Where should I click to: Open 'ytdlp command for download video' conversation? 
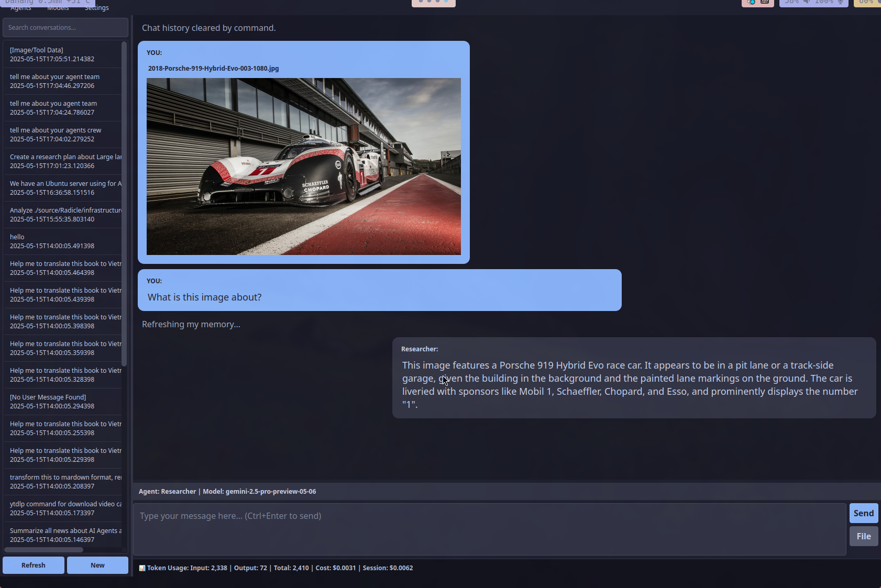click(x=63, y=508)
